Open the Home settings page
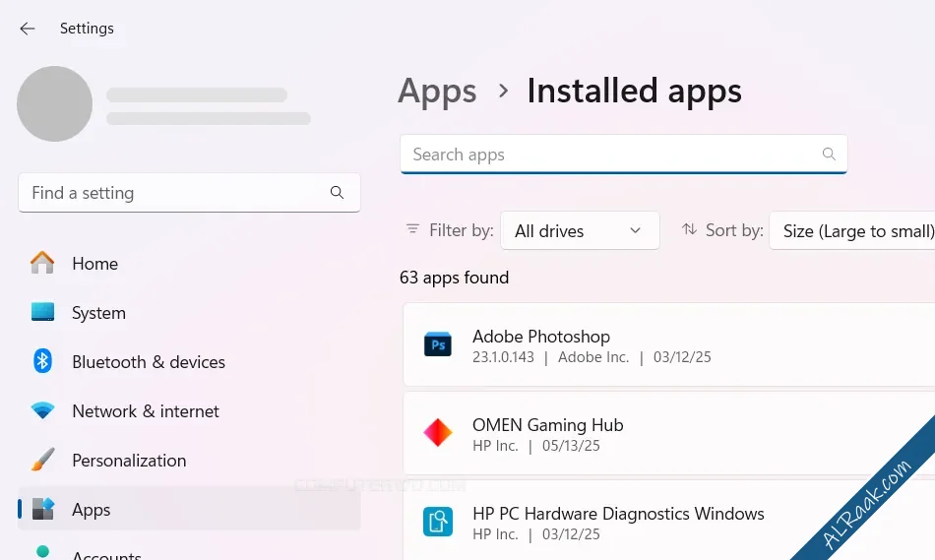The image size is (935, 560). [x=189, y=264]
